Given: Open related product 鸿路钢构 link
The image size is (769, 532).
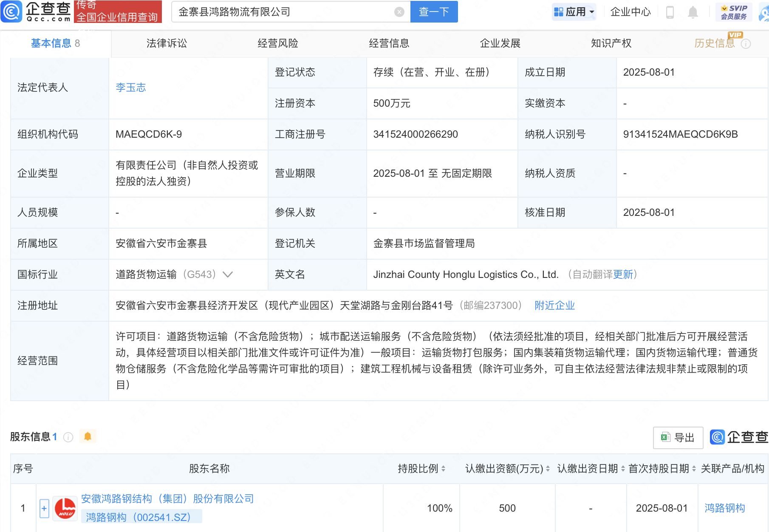Looking at the screenshot, I should coord(725,508).
